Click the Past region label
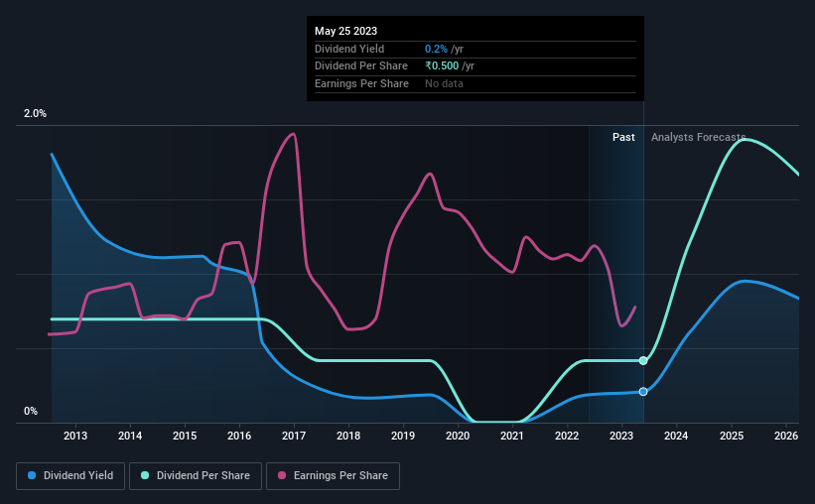 tap(623, 137)
